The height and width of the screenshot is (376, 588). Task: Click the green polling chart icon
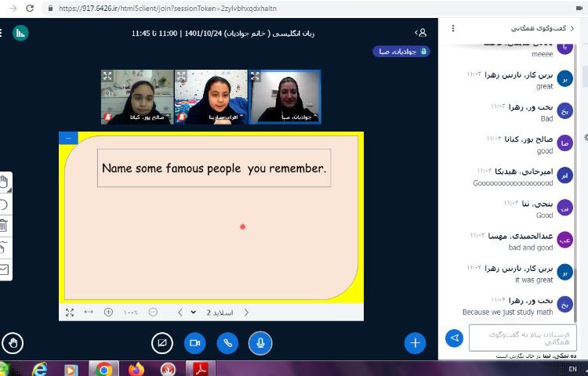pos(20,33)
